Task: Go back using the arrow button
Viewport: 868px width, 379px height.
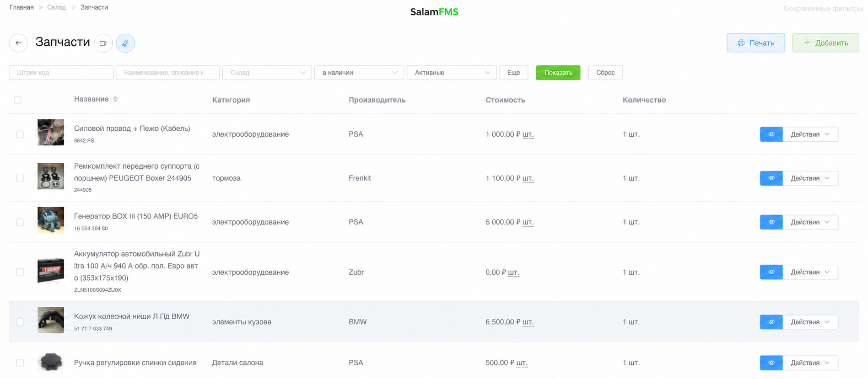Action: pyautogui.click(x=18, y=43)
